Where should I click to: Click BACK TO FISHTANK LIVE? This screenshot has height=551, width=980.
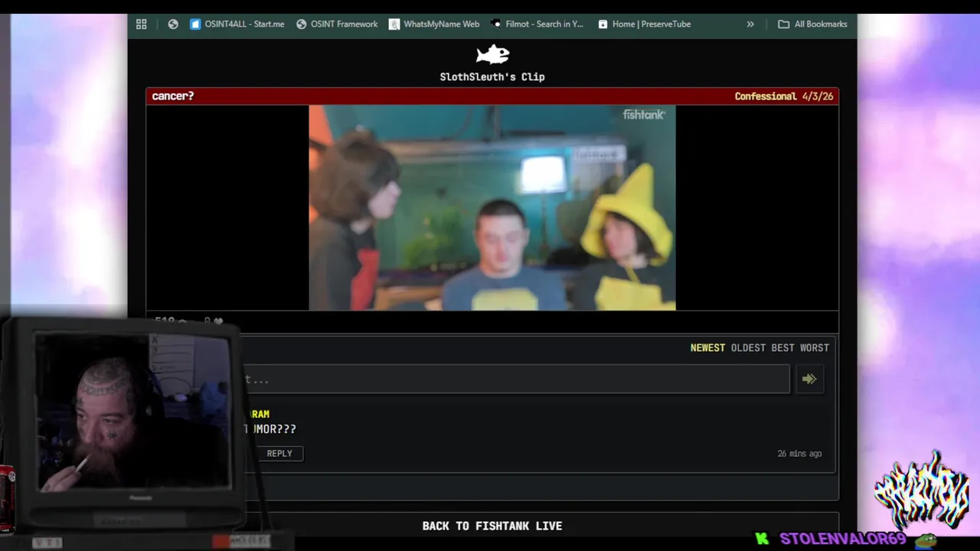492,526
